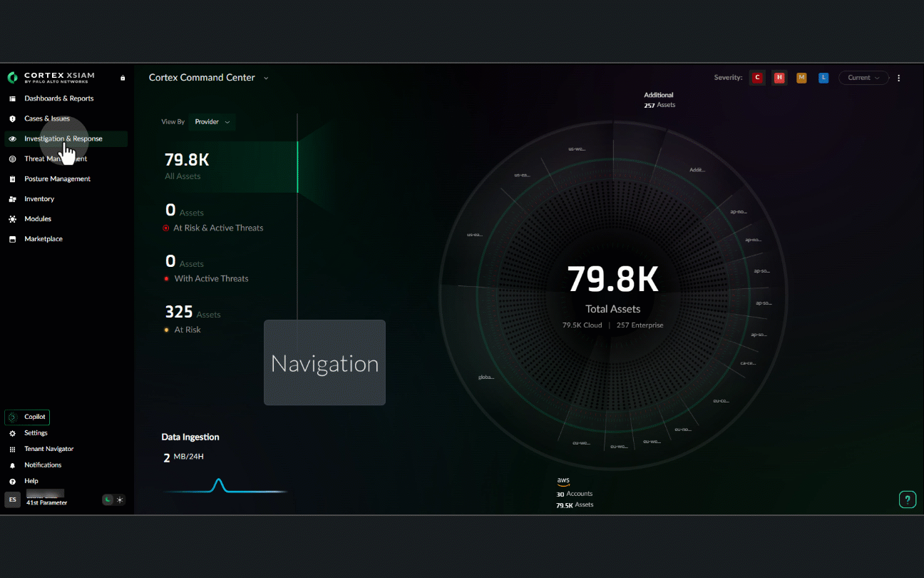924x578 pixels.
Task: Click the 41st Parameter tenant name
Action: pos(46,503)
